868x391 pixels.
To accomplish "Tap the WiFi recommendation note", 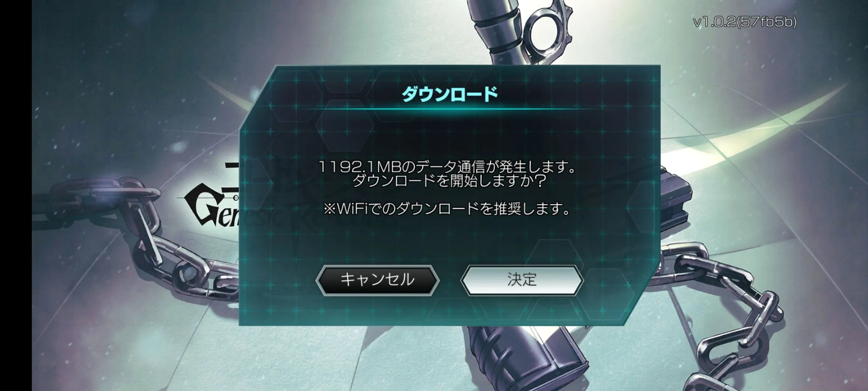I will (447, 209).
